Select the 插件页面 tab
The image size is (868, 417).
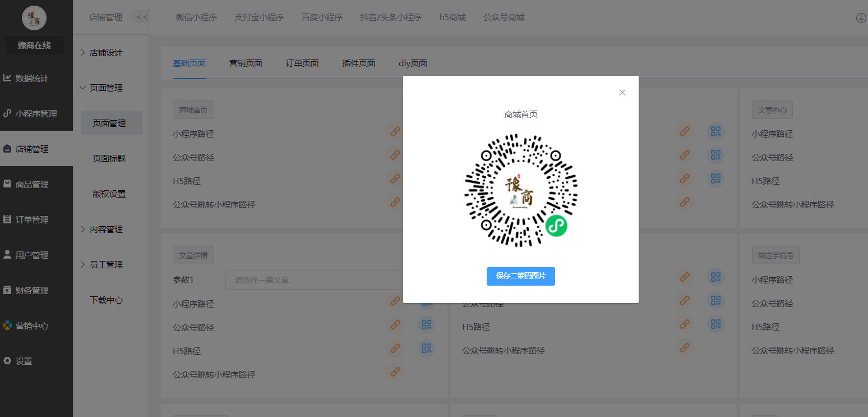click(x=359, y=63)
